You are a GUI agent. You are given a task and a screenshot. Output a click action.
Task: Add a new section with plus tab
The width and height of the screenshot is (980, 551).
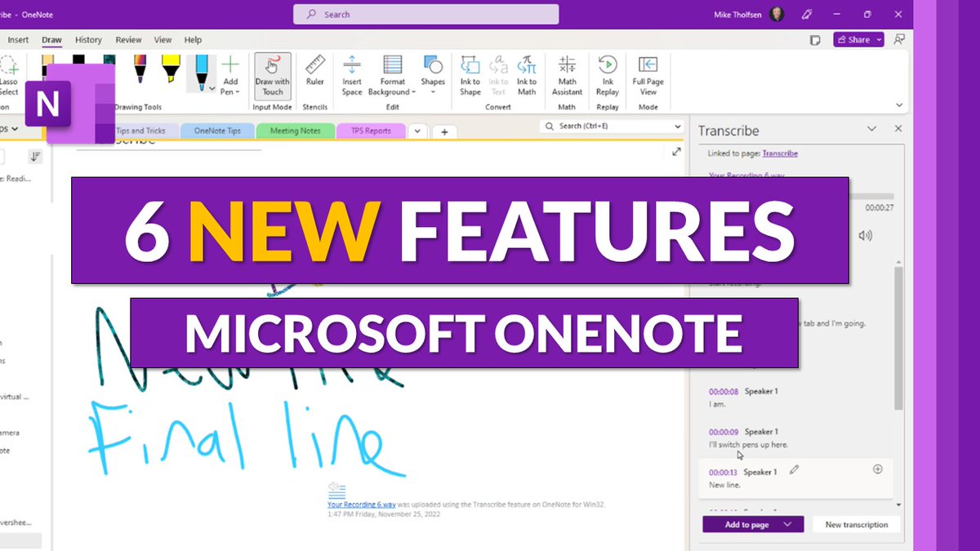443,131
